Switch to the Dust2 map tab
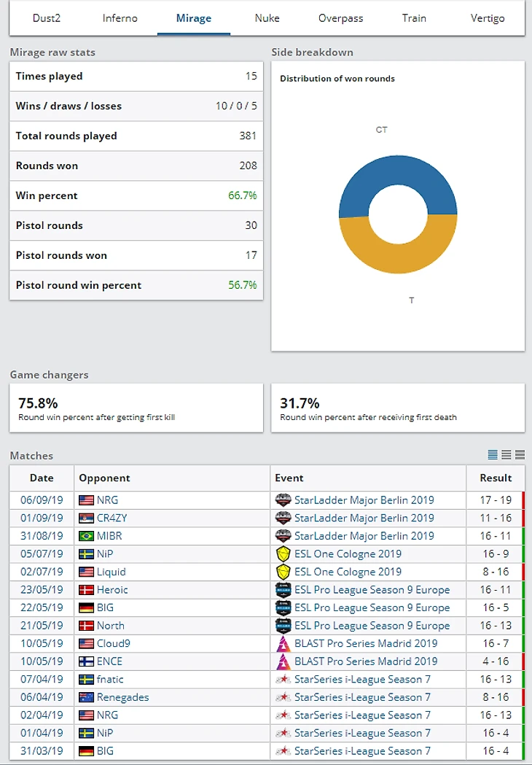532x765 pixels. click(x=47, y=18)
